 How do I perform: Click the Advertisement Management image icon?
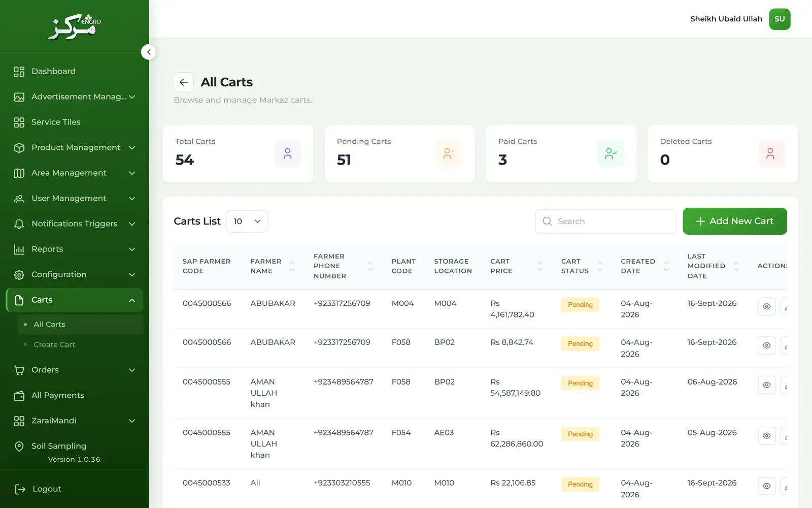coord(19,97)
